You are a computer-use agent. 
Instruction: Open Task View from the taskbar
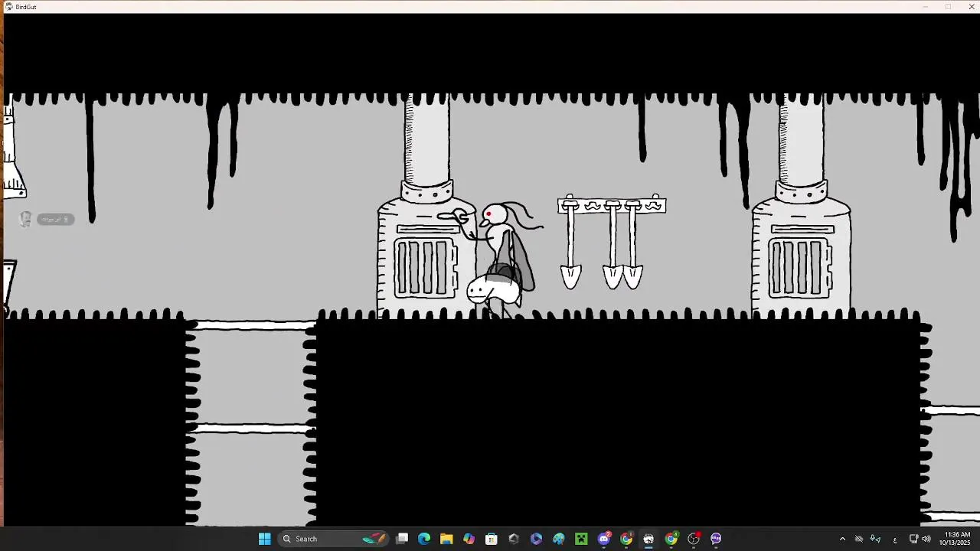click(402, 539)
